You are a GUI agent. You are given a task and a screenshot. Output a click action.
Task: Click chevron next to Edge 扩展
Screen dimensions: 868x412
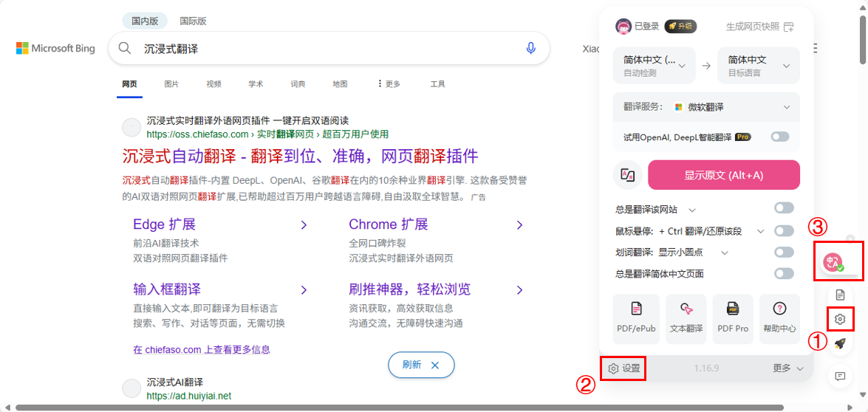point(304,225)
